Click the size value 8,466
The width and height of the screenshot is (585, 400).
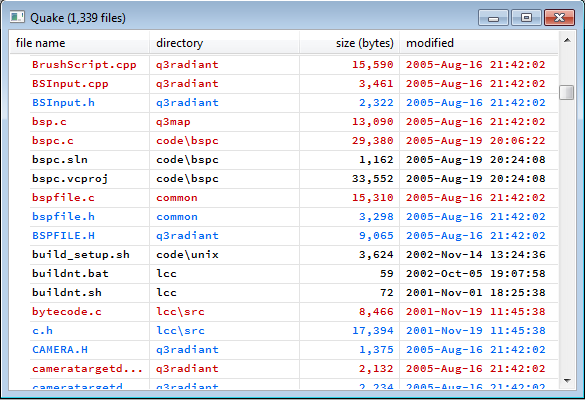point(376,312)
